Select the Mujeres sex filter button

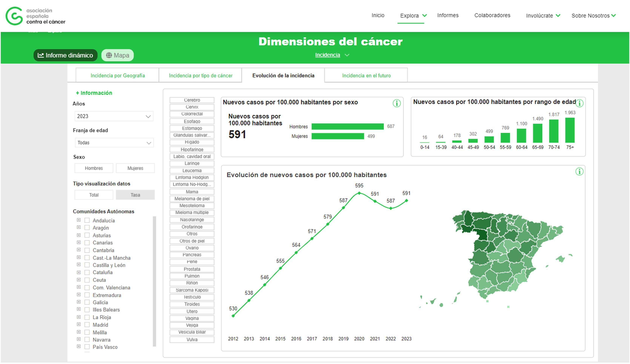(x=135, y=168)
